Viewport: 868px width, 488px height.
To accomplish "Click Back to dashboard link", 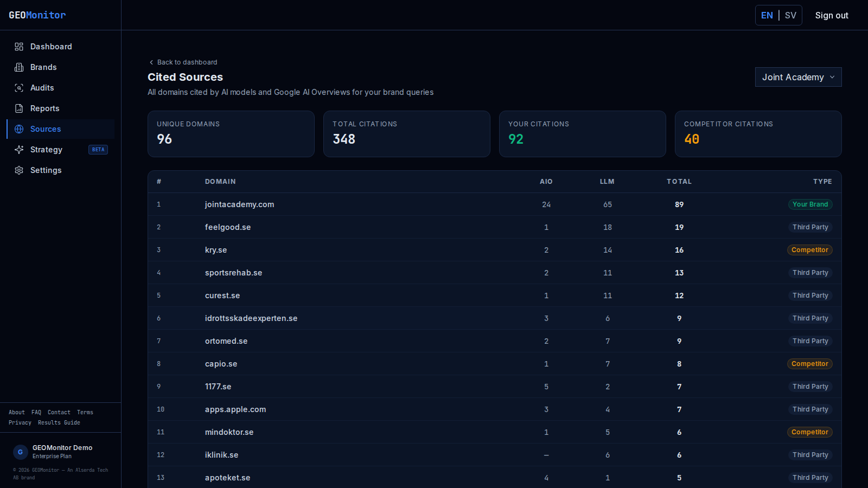I will click(x=183, y=62).
